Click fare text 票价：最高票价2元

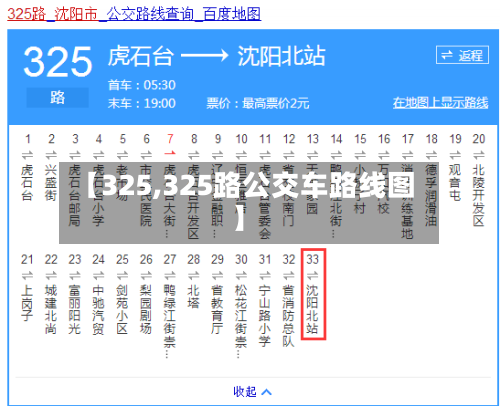[258, 103]
